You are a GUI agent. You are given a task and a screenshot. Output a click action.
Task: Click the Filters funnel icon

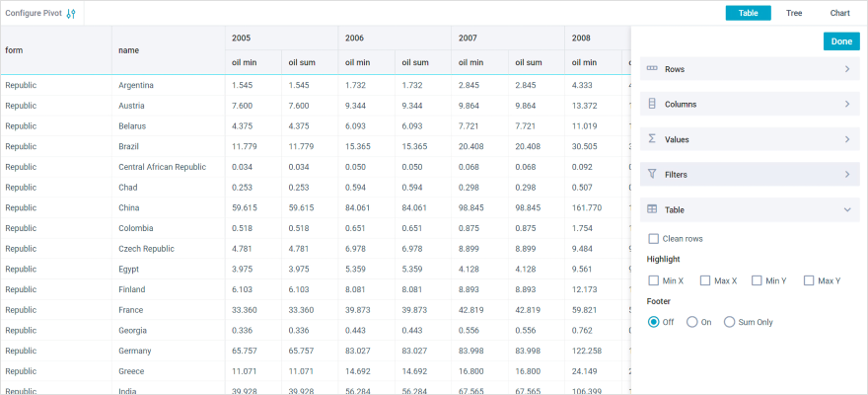(652, 174)
